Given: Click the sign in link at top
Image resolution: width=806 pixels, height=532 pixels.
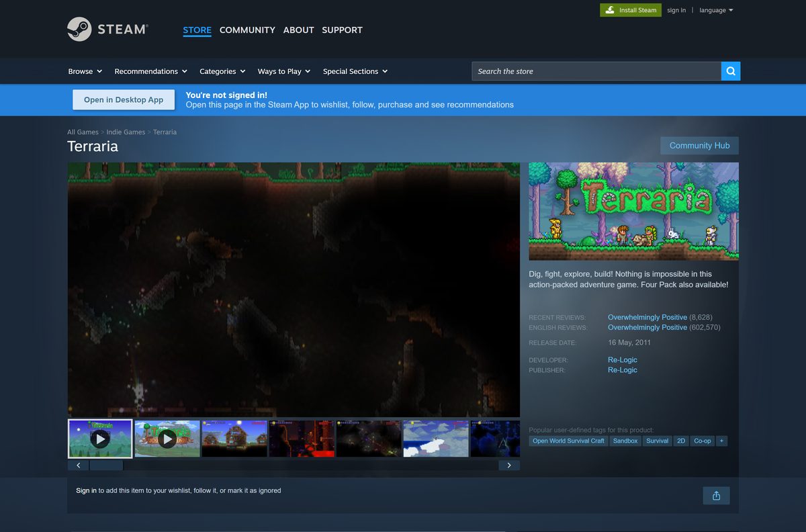Looking at the screenshot, I should (x=676, y=10).
